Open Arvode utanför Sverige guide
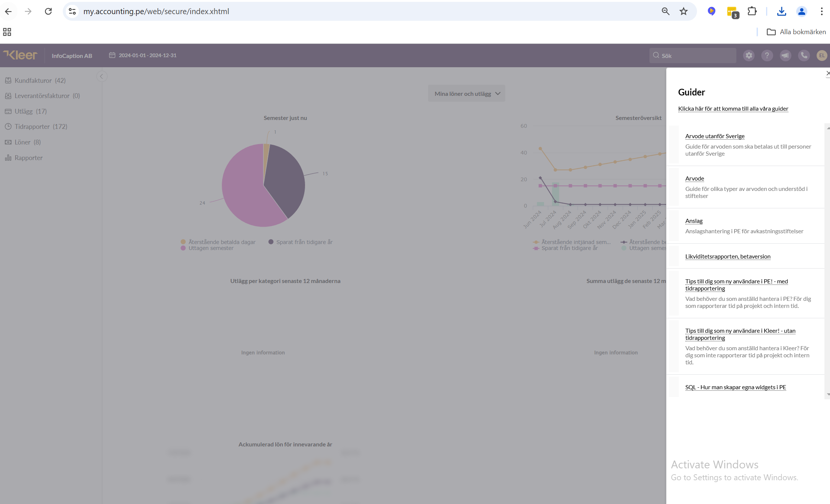 click(715, 136)
